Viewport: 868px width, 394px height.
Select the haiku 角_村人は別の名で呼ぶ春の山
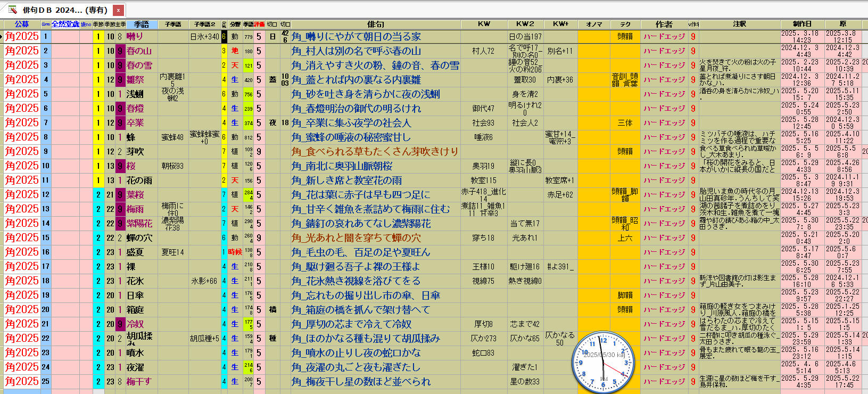pos(356,51)
